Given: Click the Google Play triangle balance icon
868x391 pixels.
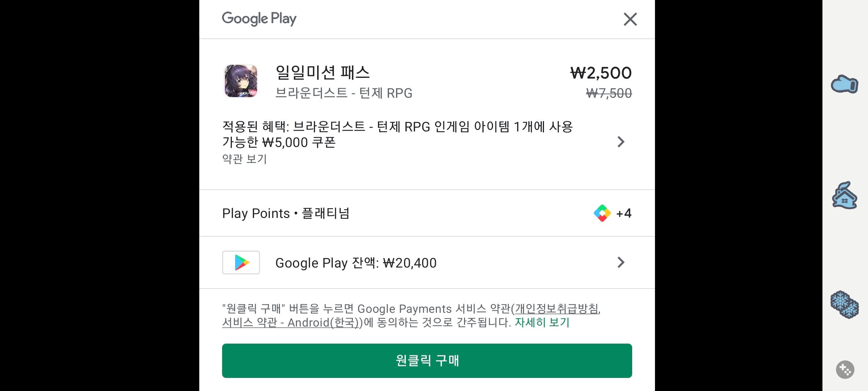Looking at the screenshot, I should 241,262.
